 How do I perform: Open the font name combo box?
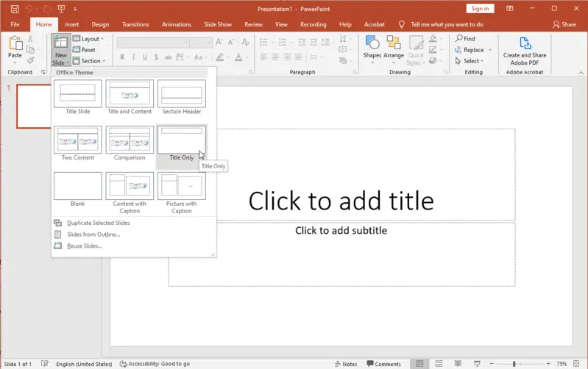tap(153, 43)
